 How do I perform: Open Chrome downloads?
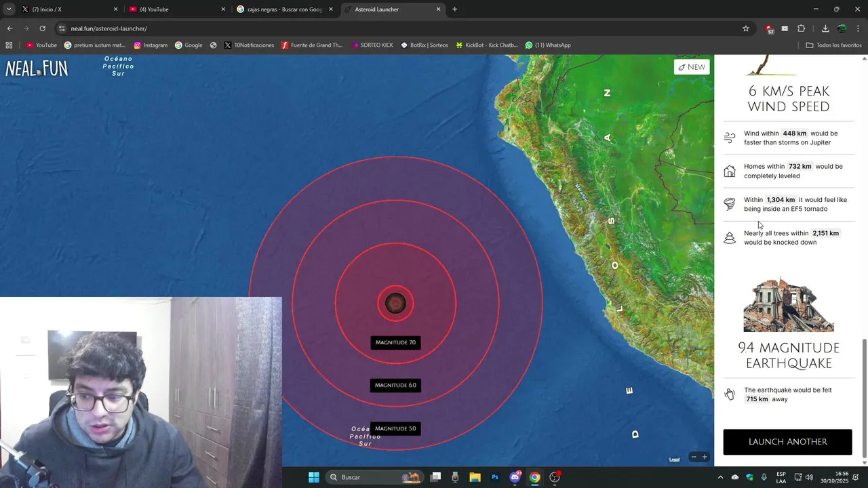[825, 28]
